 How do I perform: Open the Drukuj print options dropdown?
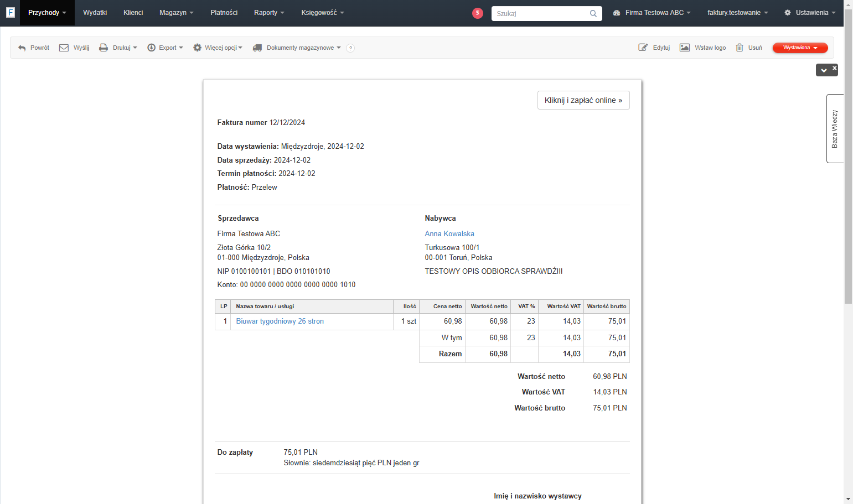(x=118, y=48)
